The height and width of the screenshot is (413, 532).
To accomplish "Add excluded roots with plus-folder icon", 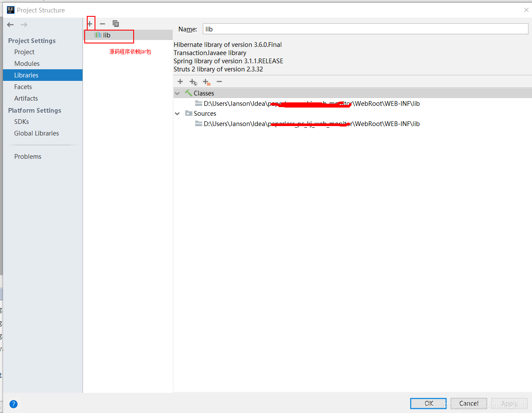I will (206, 82).
